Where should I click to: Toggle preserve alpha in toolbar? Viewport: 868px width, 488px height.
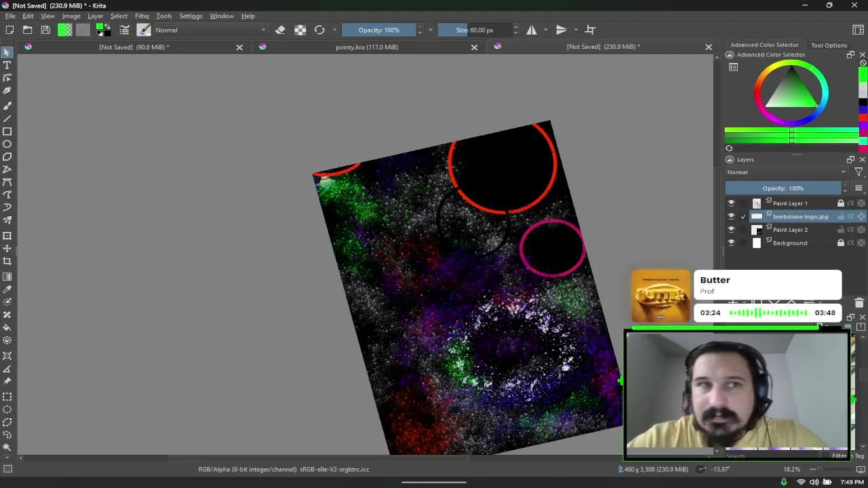click(300, 30)
